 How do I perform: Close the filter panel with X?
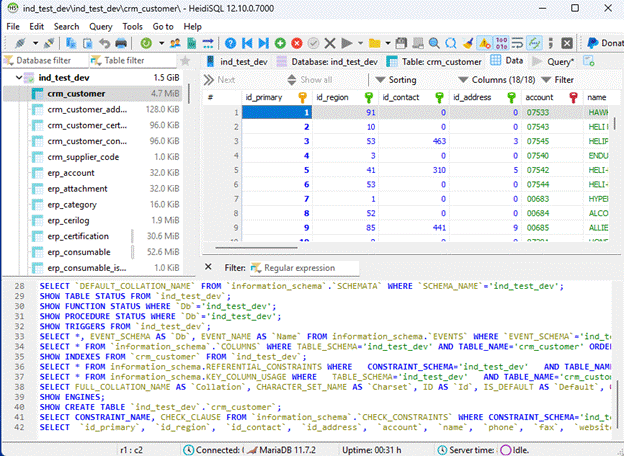tap(208, 267)
